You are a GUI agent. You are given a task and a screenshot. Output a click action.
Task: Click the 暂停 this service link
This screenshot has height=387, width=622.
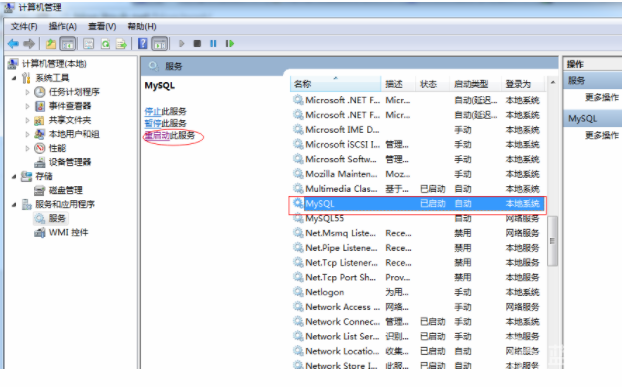153,123
